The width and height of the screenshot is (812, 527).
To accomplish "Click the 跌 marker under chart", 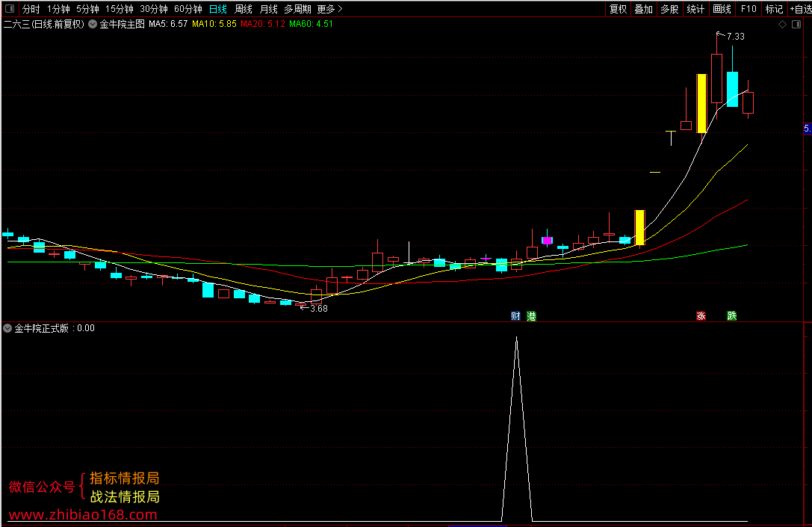I will pyautogui.click(x=732, y=316).
